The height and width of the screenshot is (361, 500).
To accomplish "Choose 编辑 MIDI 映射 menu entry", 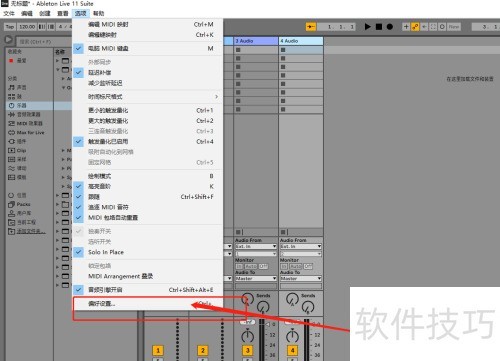I will click(x=148, y=24).
